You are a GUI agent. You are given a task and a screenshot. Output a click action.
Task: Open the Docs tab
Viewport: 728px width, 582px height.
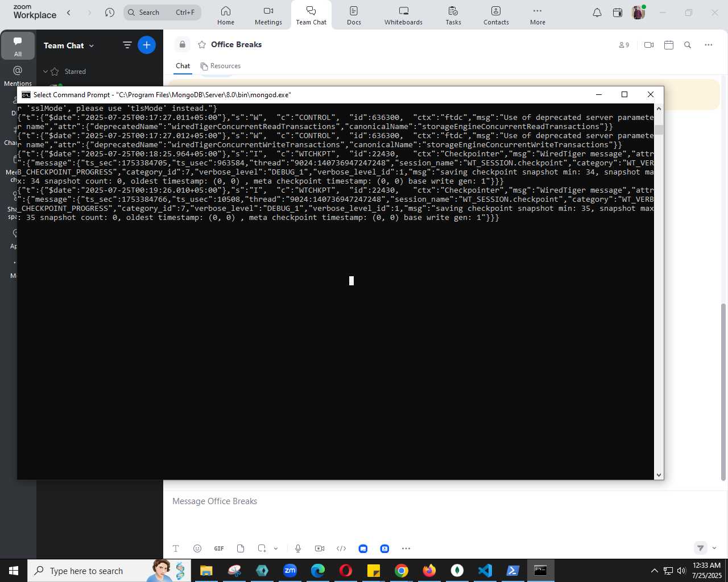pyautogui.click(x=354, y=15)
